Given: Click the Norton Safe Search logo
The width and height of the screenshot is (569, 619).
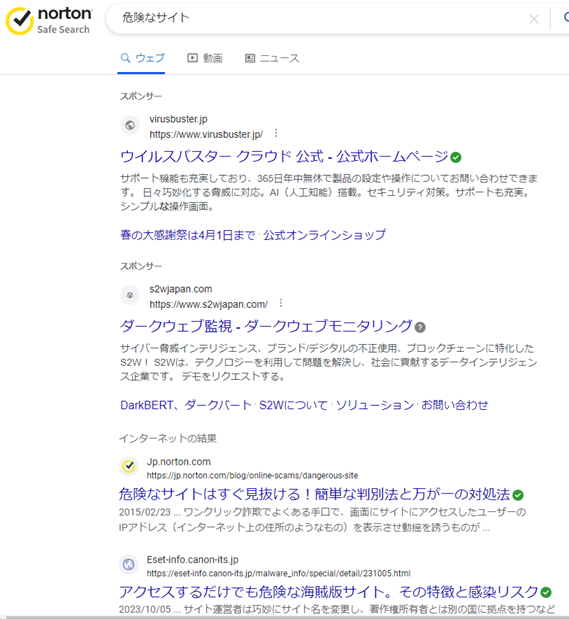Looking at the screenshot, I should [49, 21].
